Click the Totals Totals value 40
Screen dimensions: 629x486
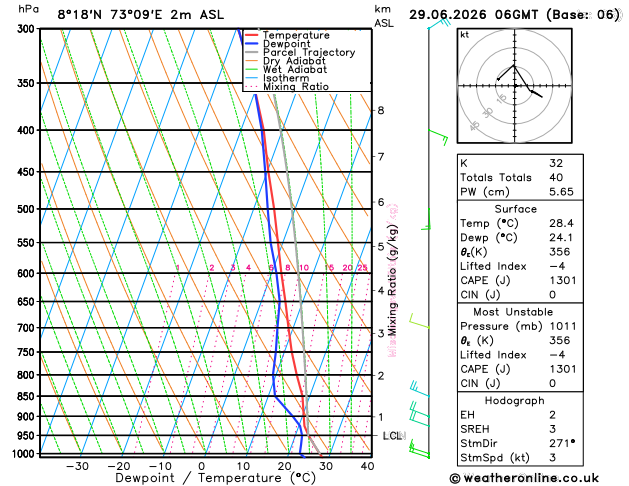coord(556,177)
